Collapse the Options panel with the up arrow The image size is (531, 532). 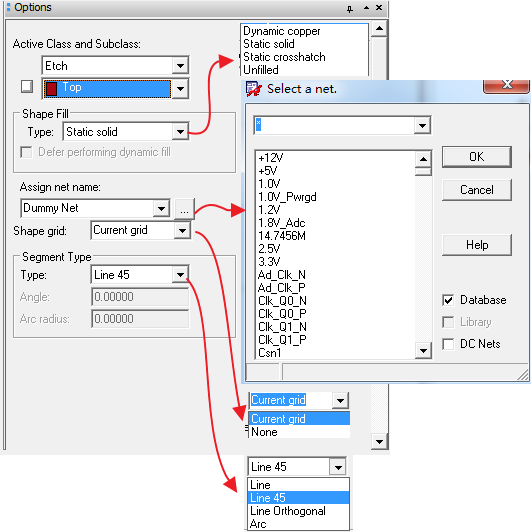tap(366, 8)
